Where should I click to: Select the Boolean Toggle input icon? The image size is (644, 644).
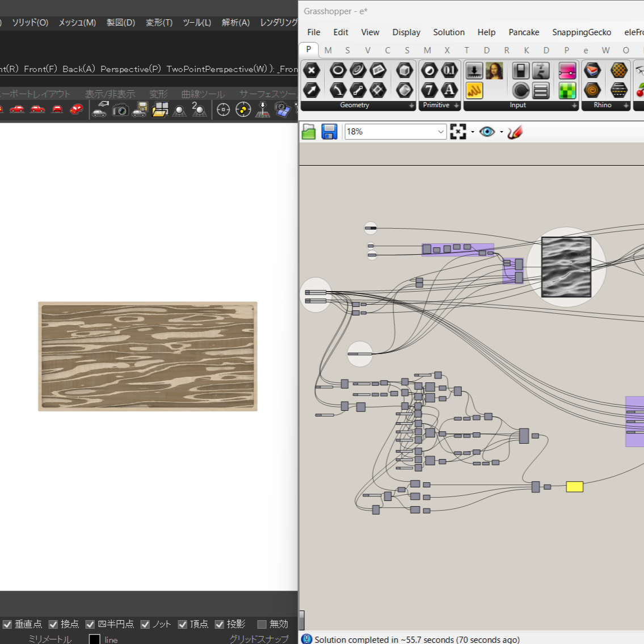pos(521,71)
